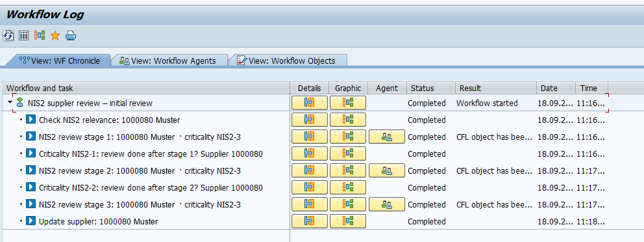Open Details for Criticality NIS2-2 row
The height and width of the screenshot is (242, 644).
coord(310,187)
